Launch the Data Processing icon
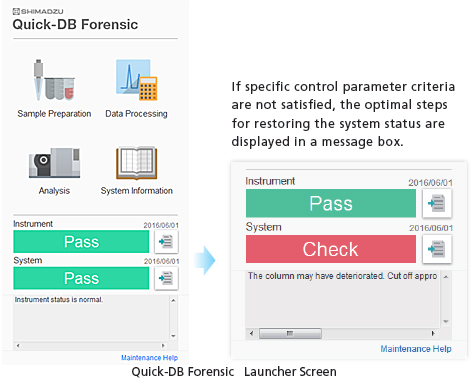 (136, 80)
